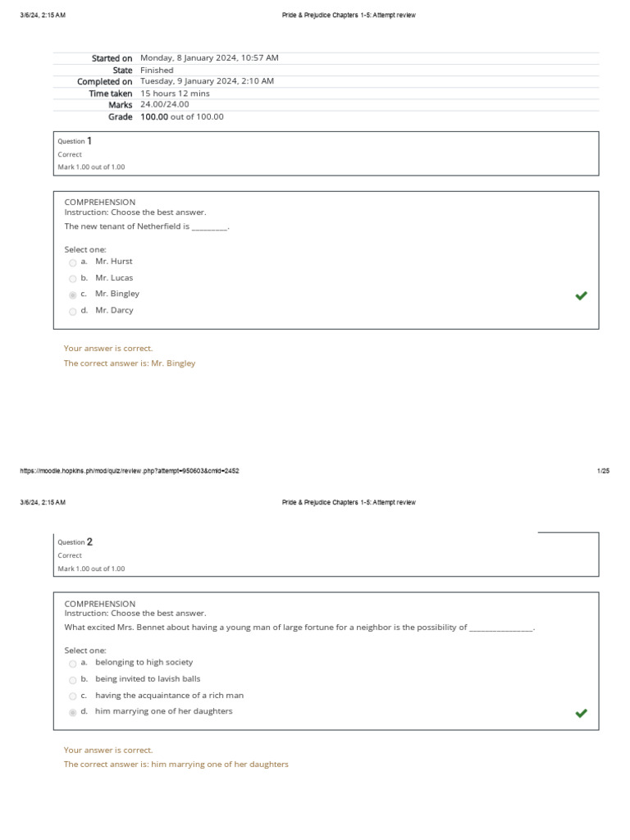Choose the Mr. Darcy radio button
Screen dimensions: 630x840
point(73,311)
